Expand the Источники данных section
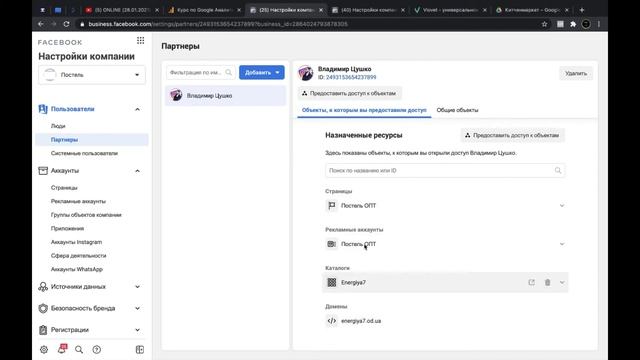The width and height of the screenshot is (640, 360). (x=138, y=287)
